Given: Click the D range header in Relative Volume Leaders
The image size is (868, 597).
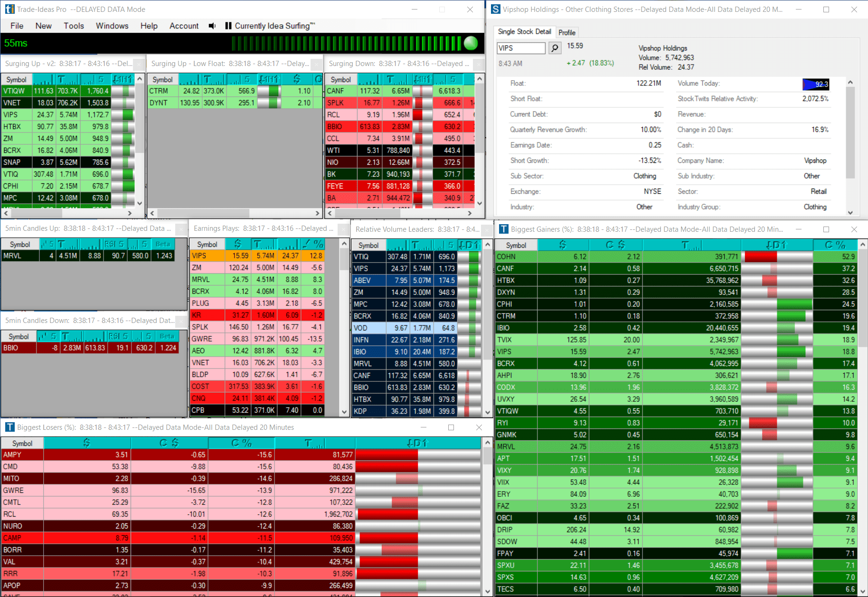Looking at the screenshot, I should tap(469, 245).
